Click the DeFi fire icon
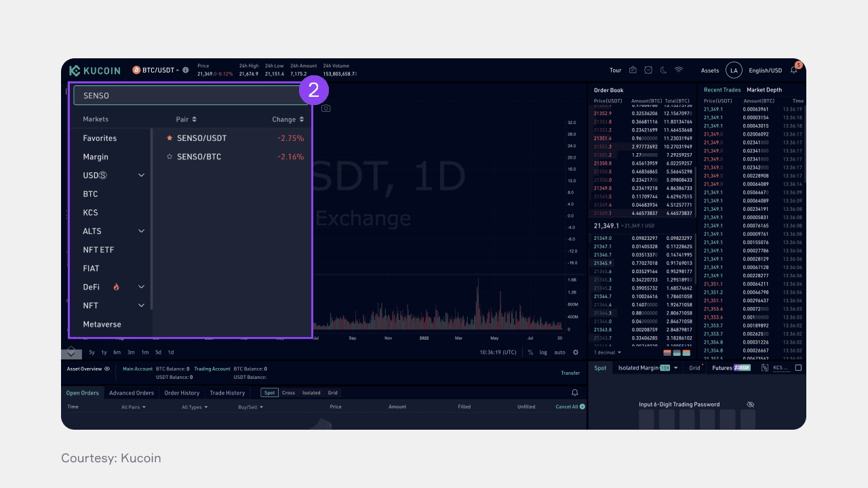 (x=116, y=287)
